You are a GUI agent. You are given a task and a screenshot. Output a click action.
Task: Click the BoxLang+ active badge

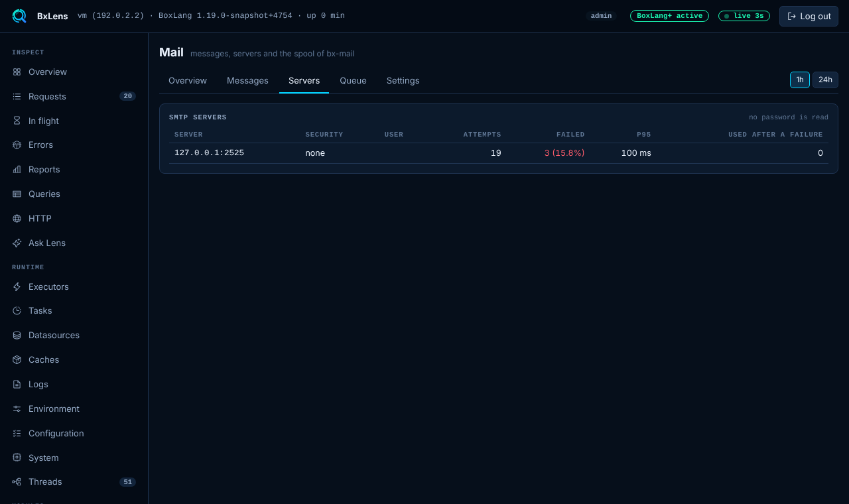(669, 16)
